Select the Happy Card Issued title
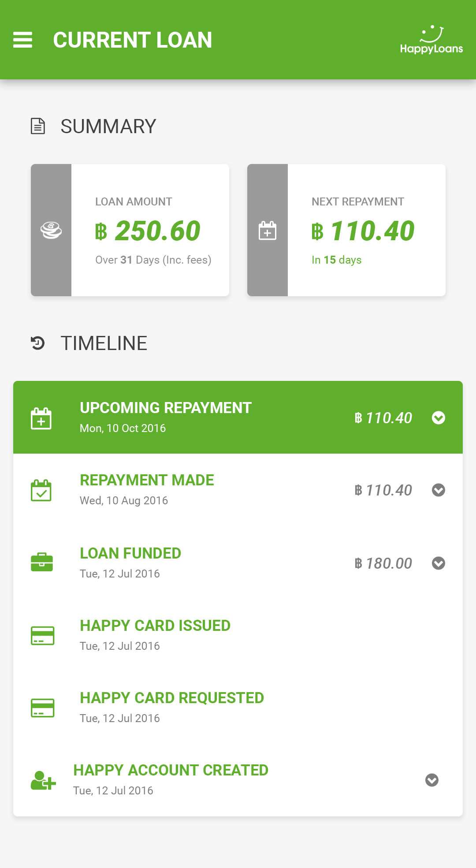 tap(155, 626)
